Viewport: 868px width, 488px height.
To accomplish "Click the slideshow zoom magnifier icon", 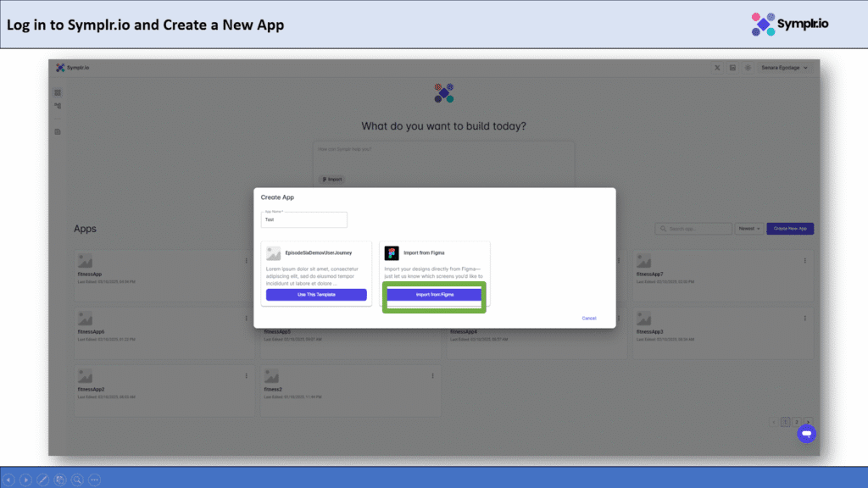I will point(77,480).
